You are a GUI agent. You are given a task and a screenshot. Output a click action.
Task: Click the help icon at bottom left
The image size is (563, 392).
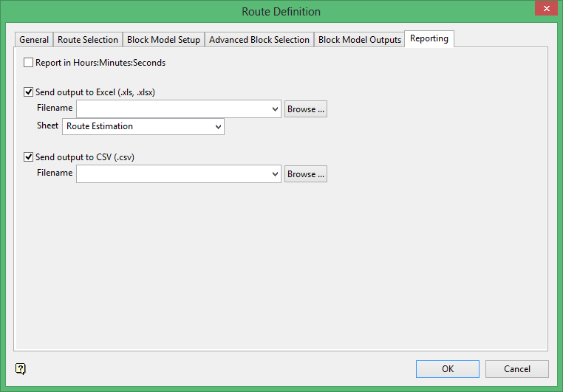pos(21,368)
